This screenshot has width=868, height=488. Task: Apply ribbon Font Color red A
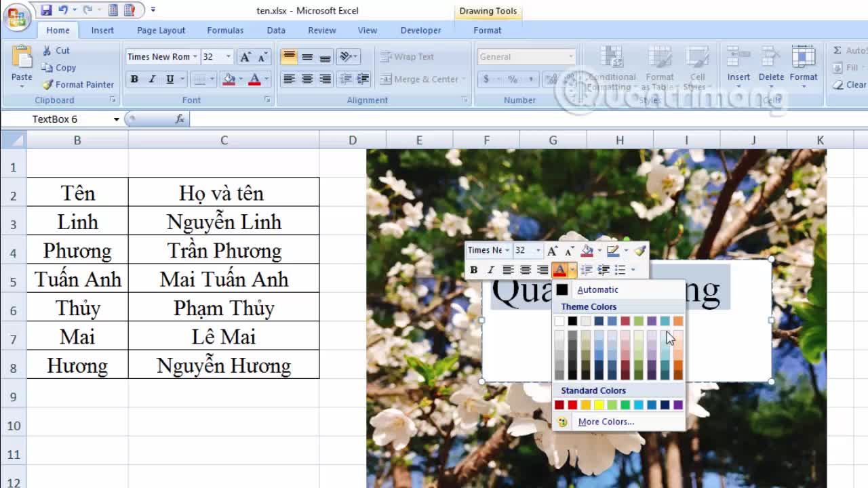[255, 79]
